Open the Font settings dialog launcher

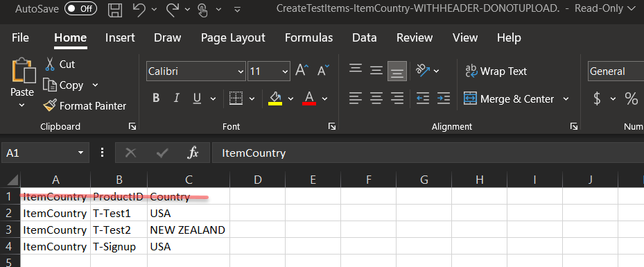coord(332,126)
